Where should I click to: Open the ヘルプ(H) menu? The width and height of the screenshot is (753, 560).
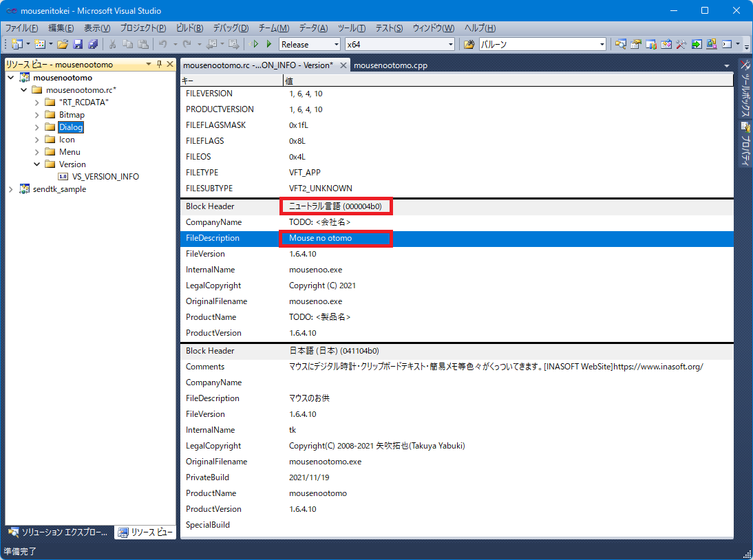480,28
